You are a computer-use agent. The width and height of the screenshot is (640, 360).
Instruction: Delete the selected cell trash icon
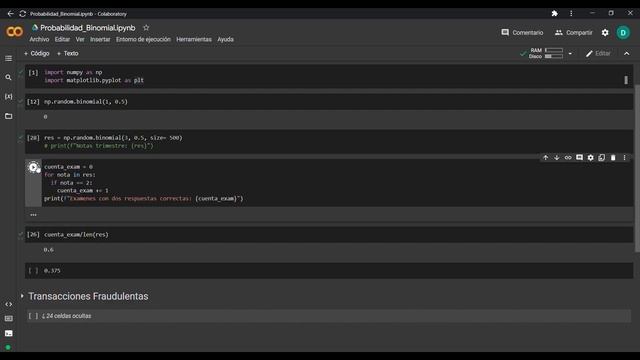613,158
